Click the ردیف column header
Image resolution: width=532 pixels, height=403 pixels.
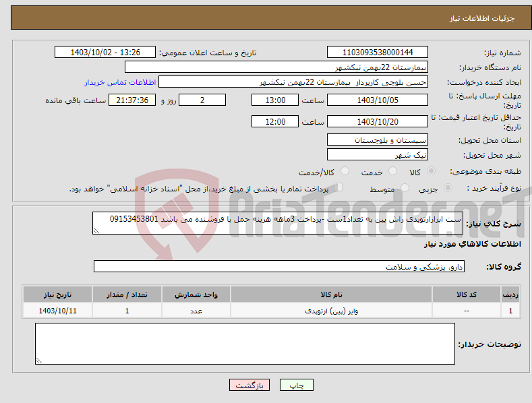510,294
